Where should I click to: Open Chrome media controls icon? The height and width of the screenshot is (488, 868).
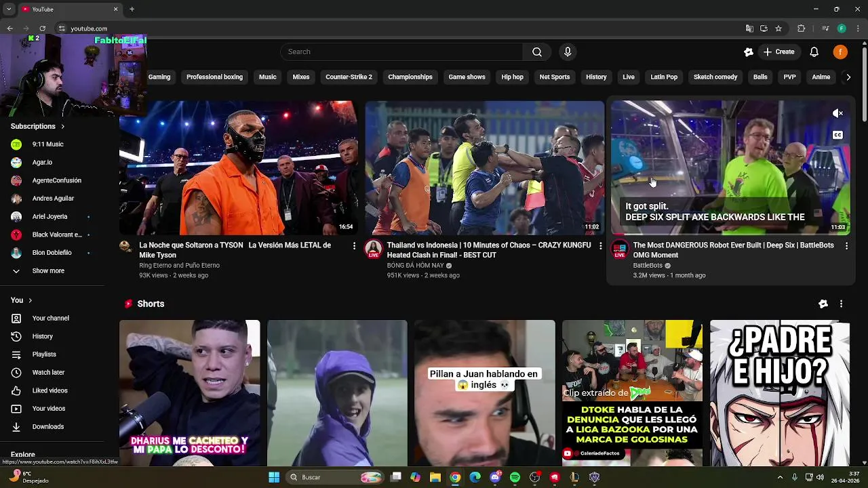[x=825, y=28]
